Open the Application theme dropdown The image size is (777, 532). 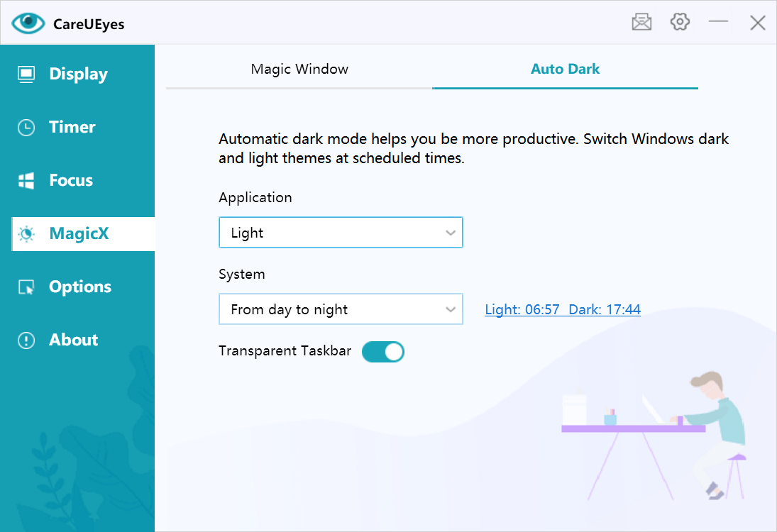(341, 233)
